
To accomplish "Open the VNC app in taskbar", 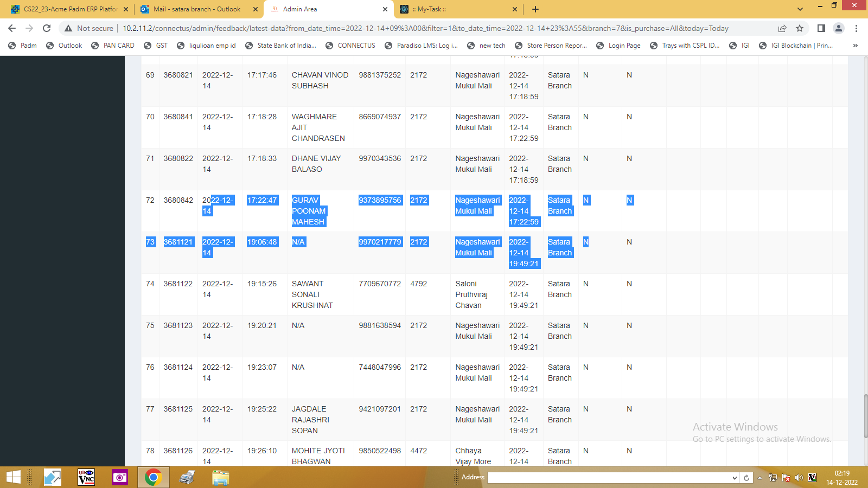I will (86, 477).
